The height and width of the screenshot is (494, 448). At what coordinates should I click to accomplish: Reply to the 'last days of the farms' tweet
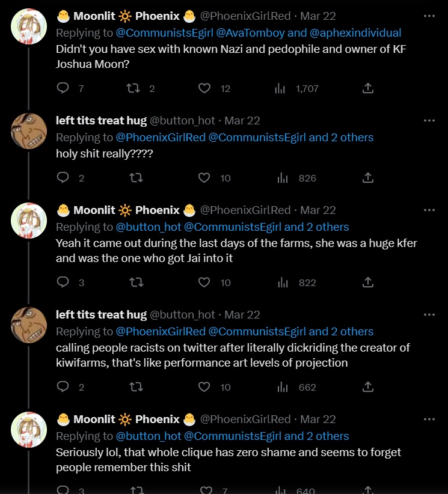(63, 282)
